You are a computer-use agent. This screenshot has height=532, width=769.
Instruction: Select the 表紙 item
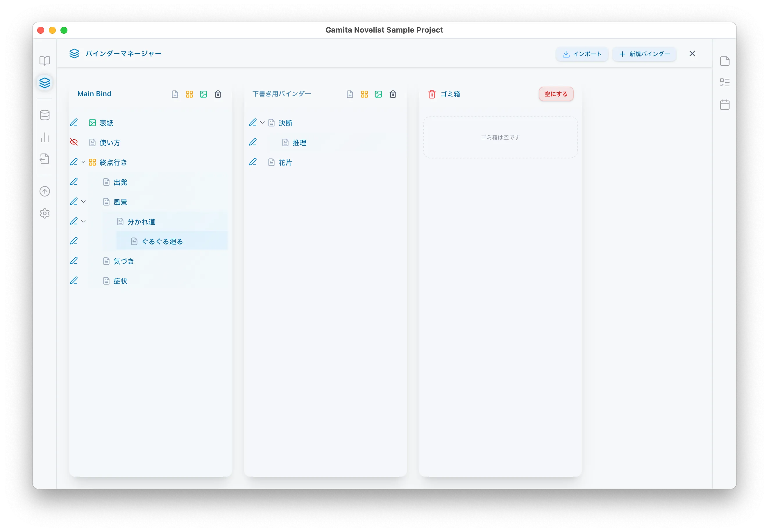click(107, 123)
